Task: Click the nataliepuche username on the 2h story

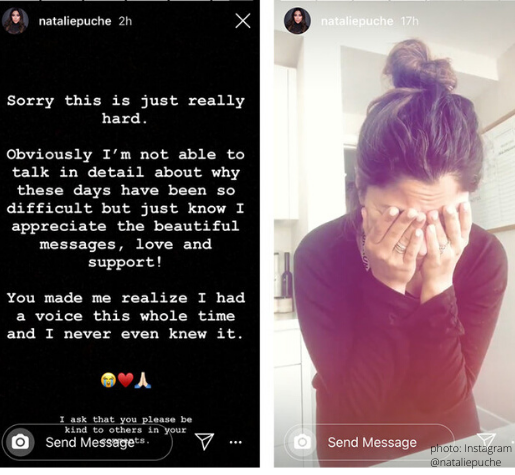Action: (75, 21)
